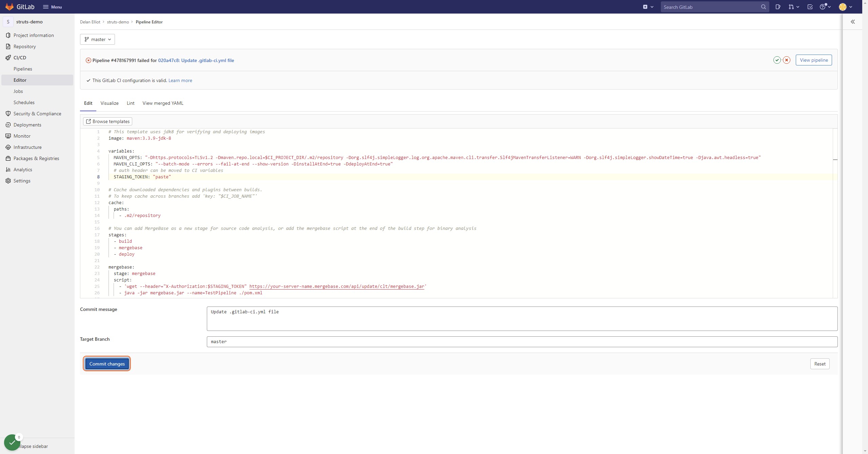
Task: Click into the Commit message field
Action: (522, 319)
